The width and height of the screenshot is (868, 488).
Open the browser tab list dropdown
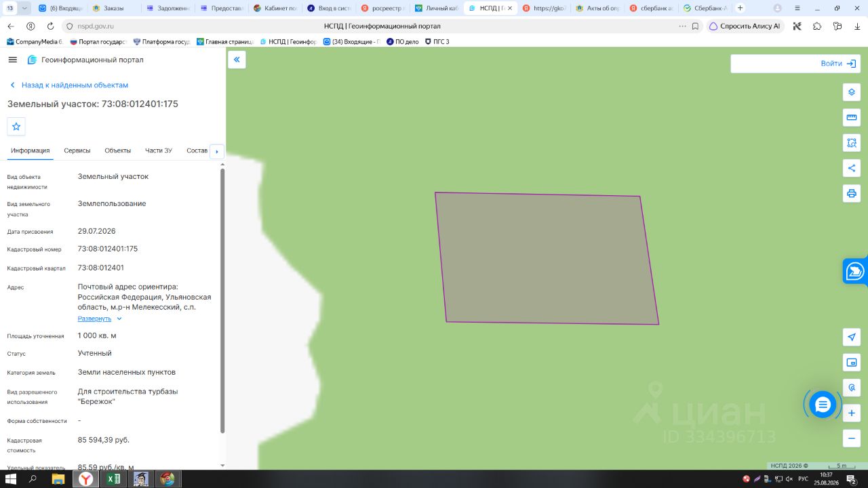pyautogui.click(x=25, y=8)
